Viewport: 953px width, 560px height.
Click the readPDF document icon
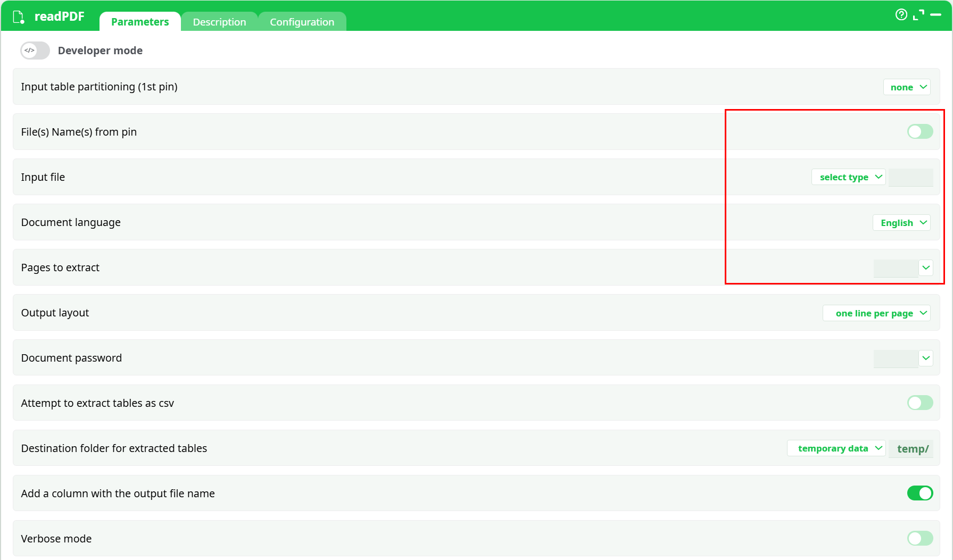19,17
